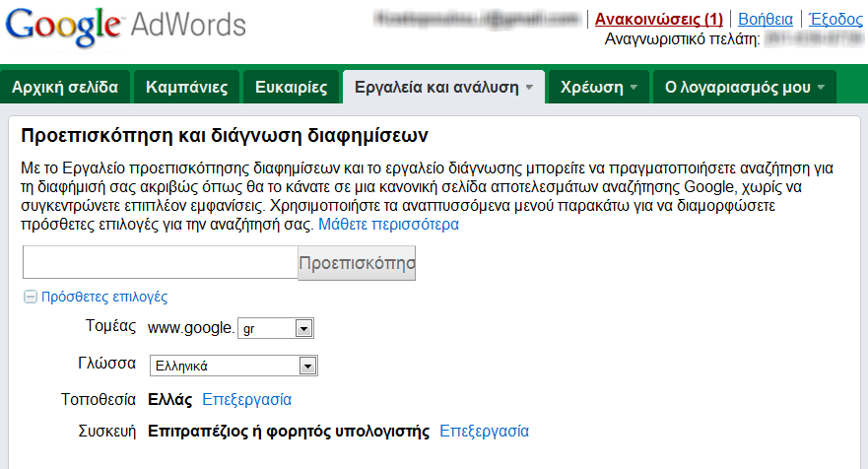Screen dimensions: 868x469
Task: Edit the Συσκευή device setting
Action: point(485,431)
